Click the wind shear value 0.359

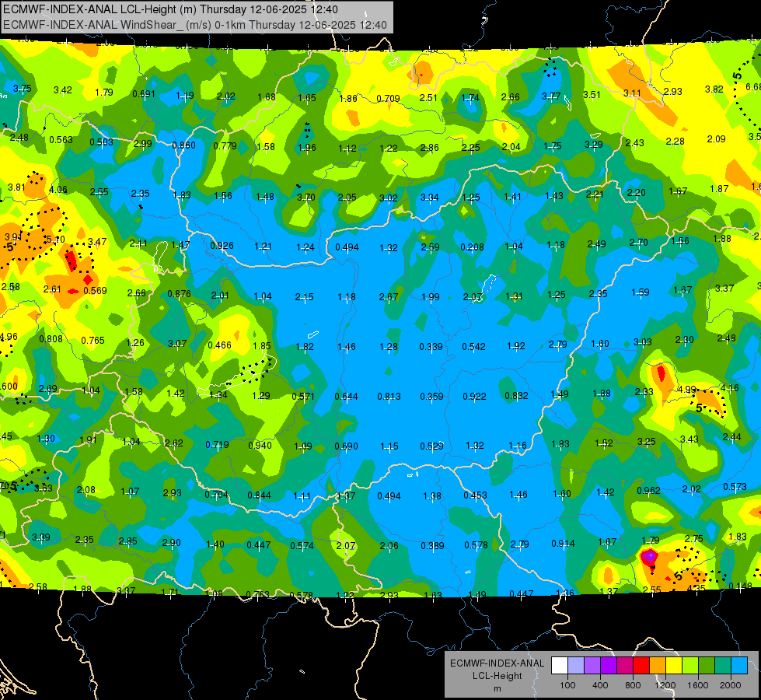pos(431,397)
